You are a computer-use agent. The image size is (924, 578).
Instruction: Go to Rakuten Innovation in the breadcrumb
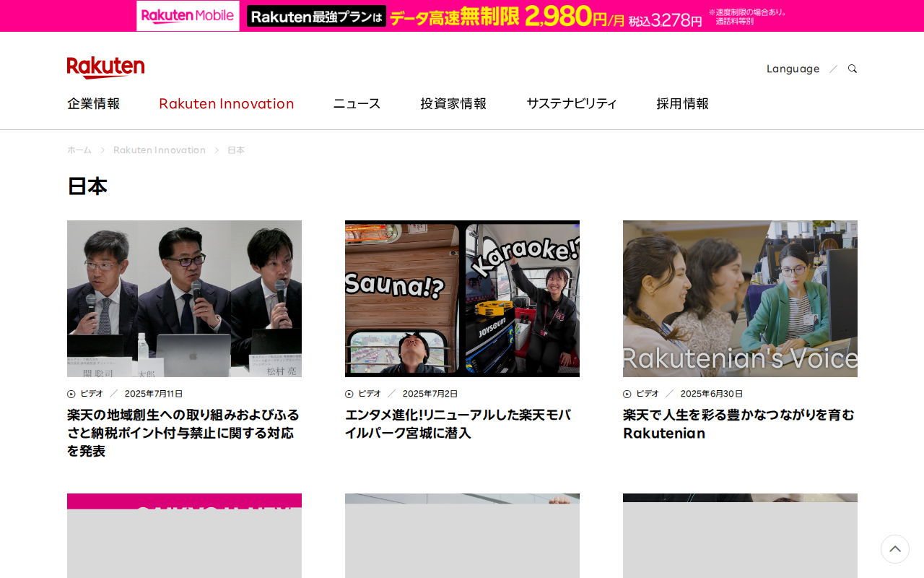(160, 150)
